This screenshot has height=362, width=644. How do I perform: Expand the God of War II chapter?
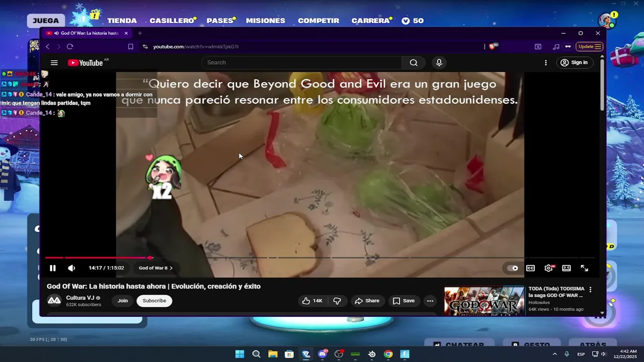[x=155, y=268]
